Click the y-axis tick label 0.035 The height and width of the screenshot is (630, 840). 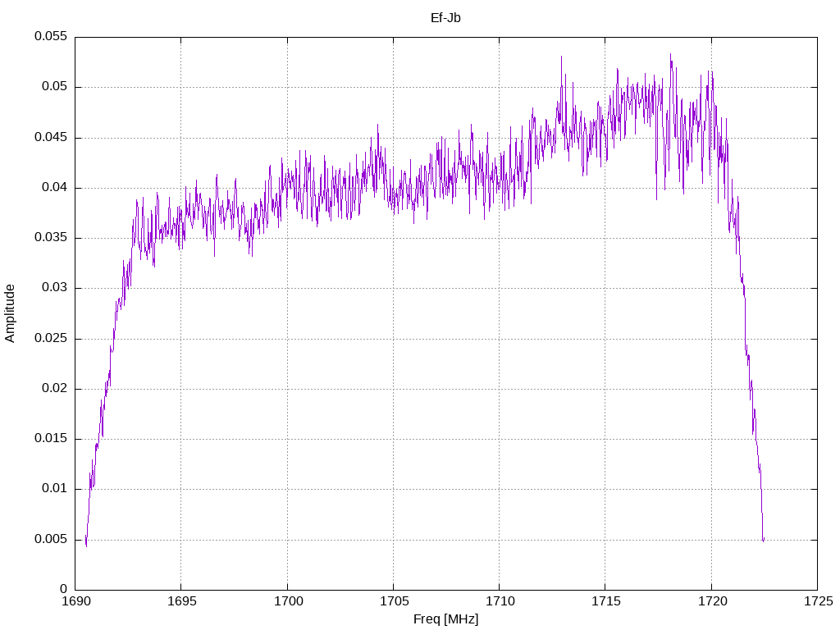coord(51,237)
